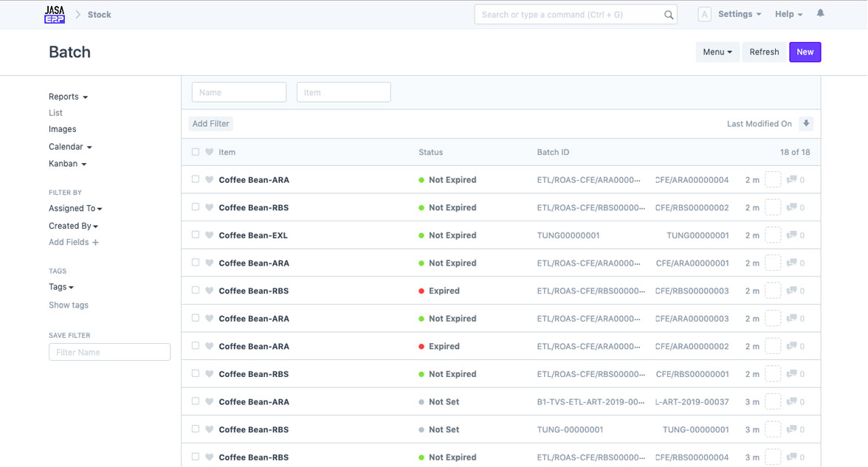Click the plus icon beside Add Fields
868x467 pixels.
tap(95, 243)
